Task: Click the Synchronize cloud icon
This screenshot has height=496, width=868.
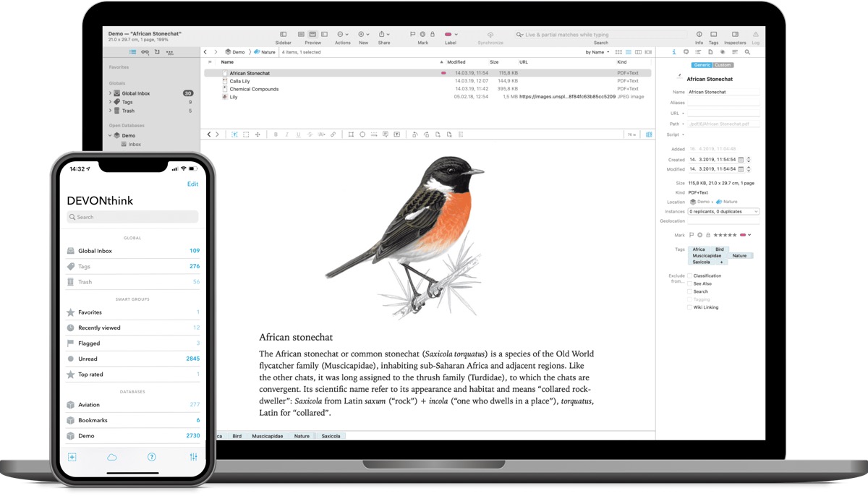Action: [x=490, y=34]
